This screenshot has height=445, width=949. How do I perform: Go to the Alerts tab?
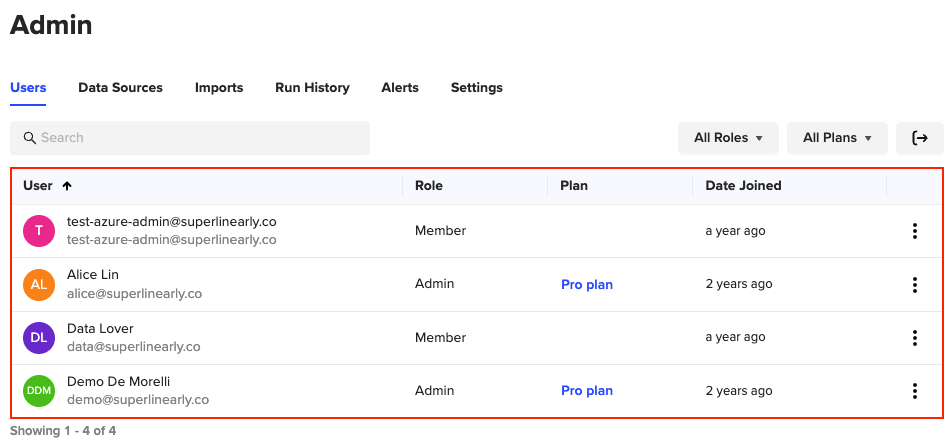point(400,88)
